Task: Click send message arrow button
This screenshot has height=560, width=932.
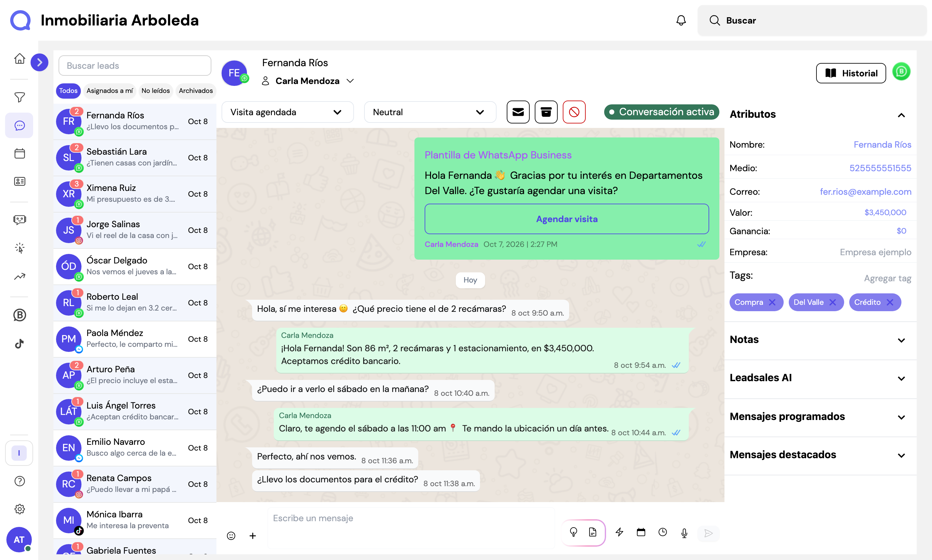Action: (x=708, y=533)
